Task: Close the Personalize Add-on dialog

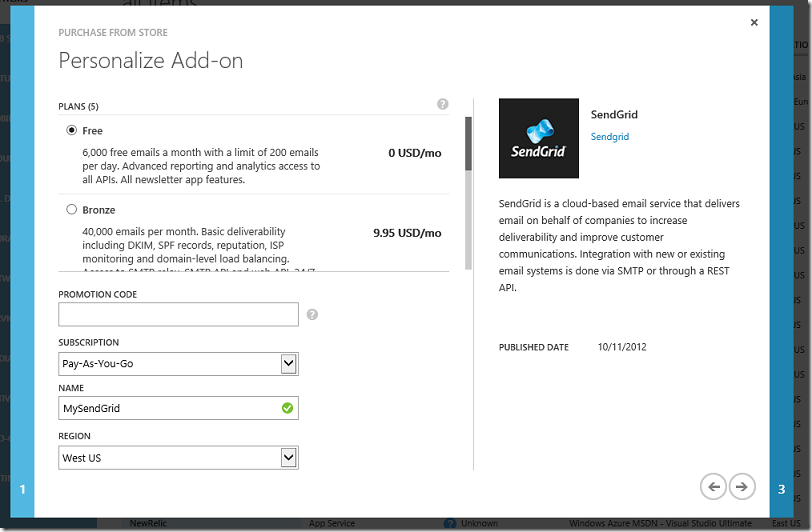Action: point(754,22)
